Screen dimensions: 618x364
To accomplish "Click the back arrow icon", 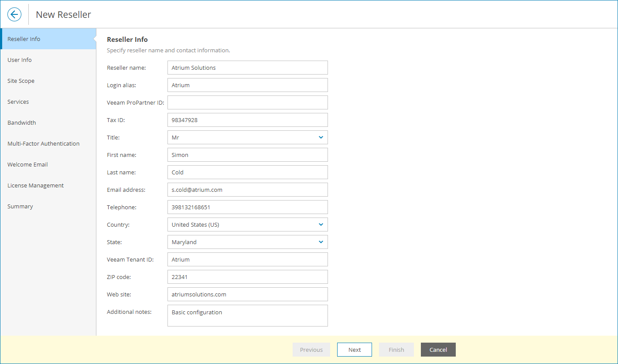I will (14, 14).
